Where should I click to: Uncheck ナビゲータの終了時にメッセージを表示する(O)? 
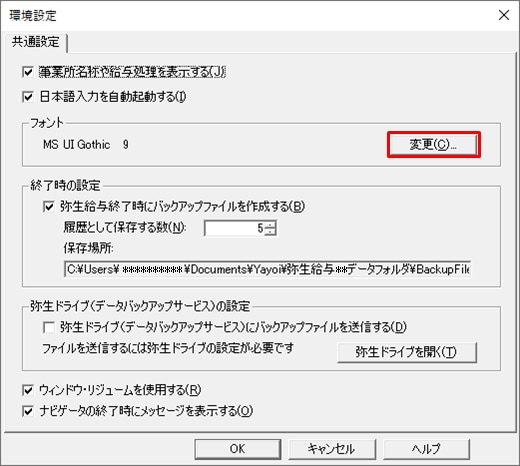point(28,411)
